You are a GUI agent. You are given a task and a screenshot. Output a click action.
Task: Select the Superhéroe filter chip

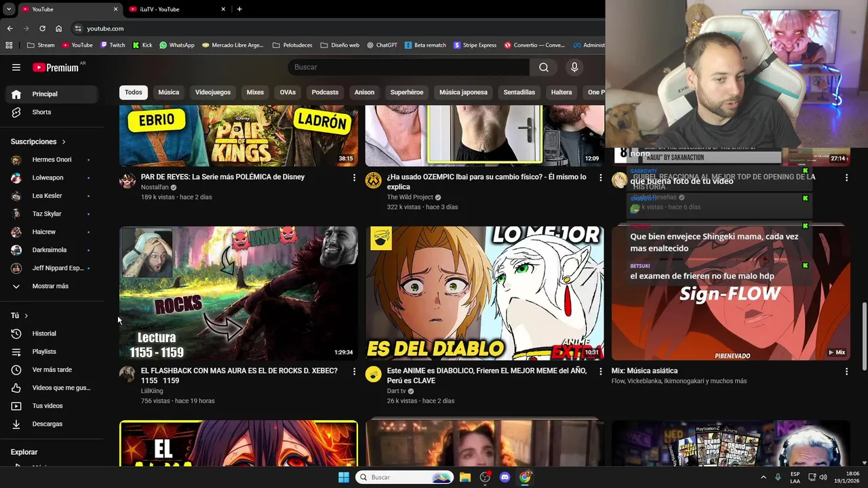pyautogui.click(x=407, y=92)
